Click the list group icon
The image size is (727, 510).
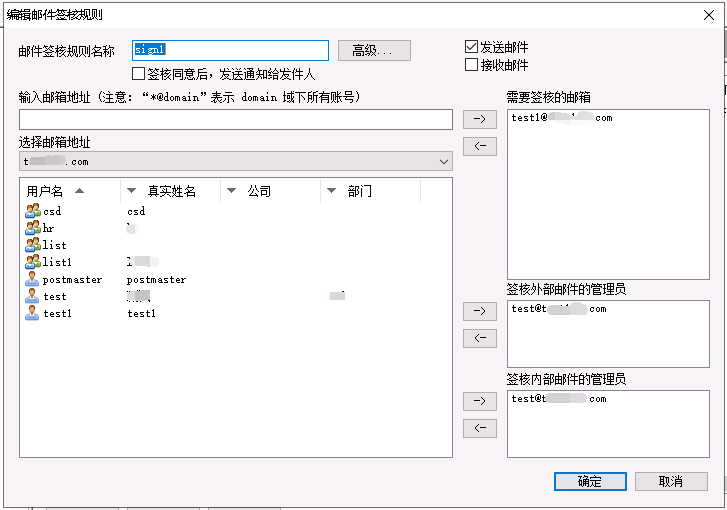pyautogui.click(x=33, y=245)
